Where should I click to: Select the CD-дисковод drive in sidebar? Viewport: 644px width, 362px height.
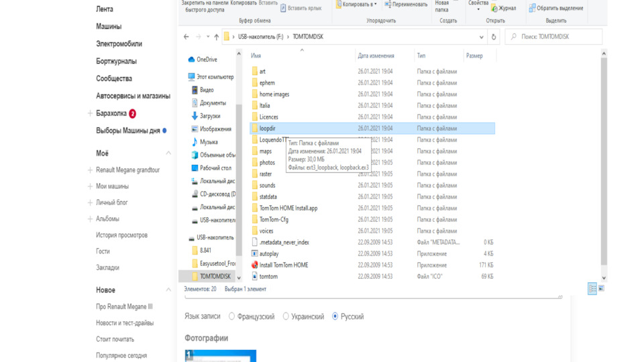[213, 194]
